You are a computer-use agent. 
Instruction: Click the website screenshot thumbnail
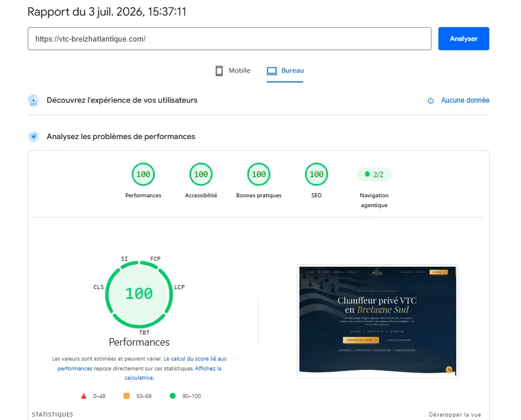pyautogui.click(x=377, y=321)
